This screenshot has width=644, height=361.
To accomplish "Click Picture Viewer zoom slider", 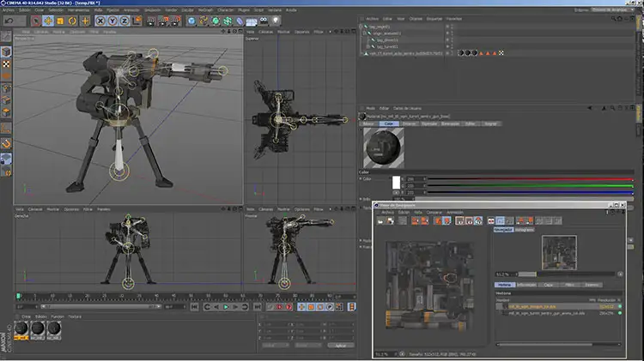I will coord(567,274).
